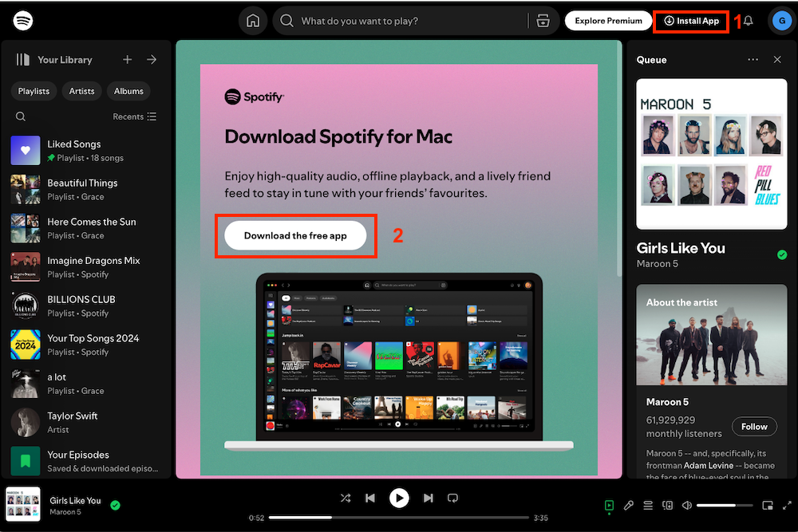Open Taylor Swift artist entry
This screenshot has width=798, height=532.
85,422
